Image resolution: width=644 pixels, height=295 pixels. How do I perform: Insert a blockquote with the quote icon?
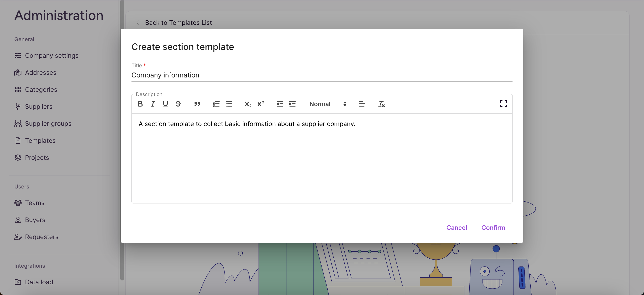click(197, 104)
